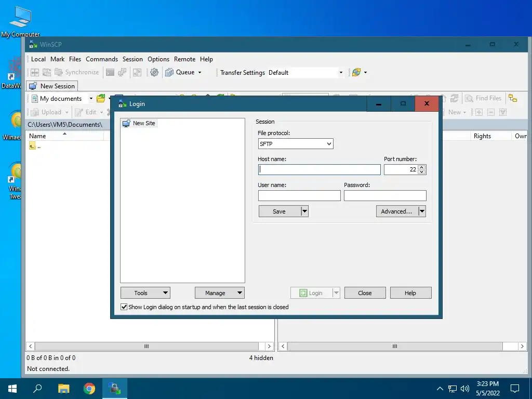Screen dimensions: 532x399
Task: Open the Options menu
Action: point(158,59)
